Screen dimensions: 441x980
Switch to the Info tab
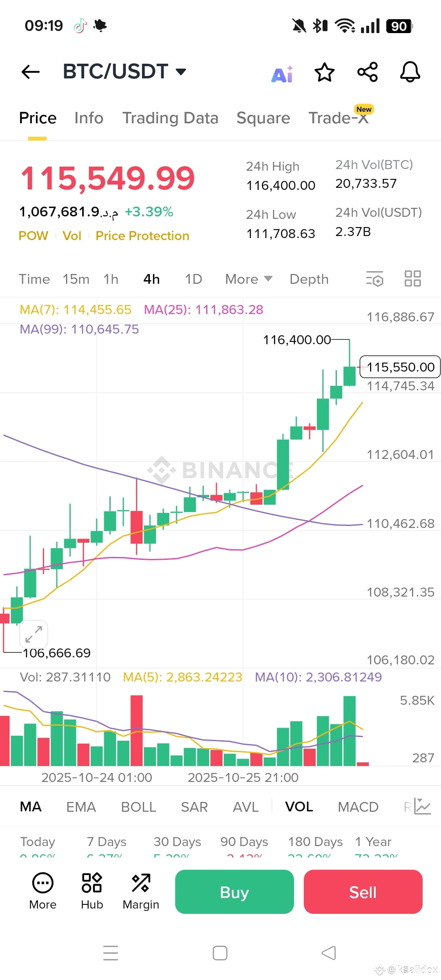click(89, 118)
